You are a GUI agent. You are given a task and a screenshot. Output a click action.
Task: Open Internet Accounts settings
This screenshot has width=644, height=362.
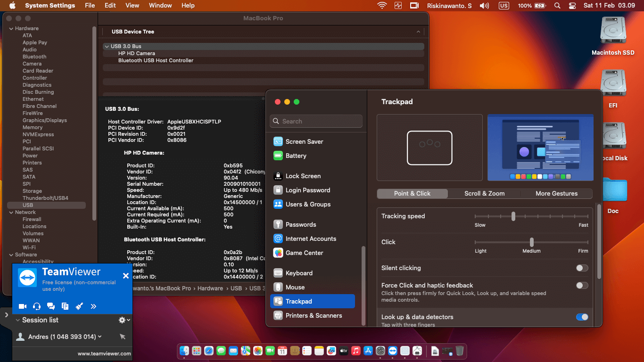click(x=312, y=239)
